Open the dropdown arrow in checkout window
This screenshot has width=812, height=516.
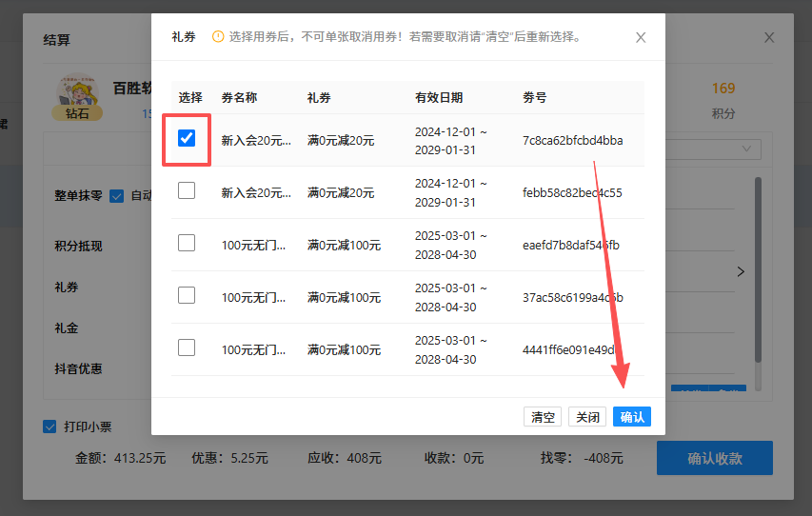(746, 149)
